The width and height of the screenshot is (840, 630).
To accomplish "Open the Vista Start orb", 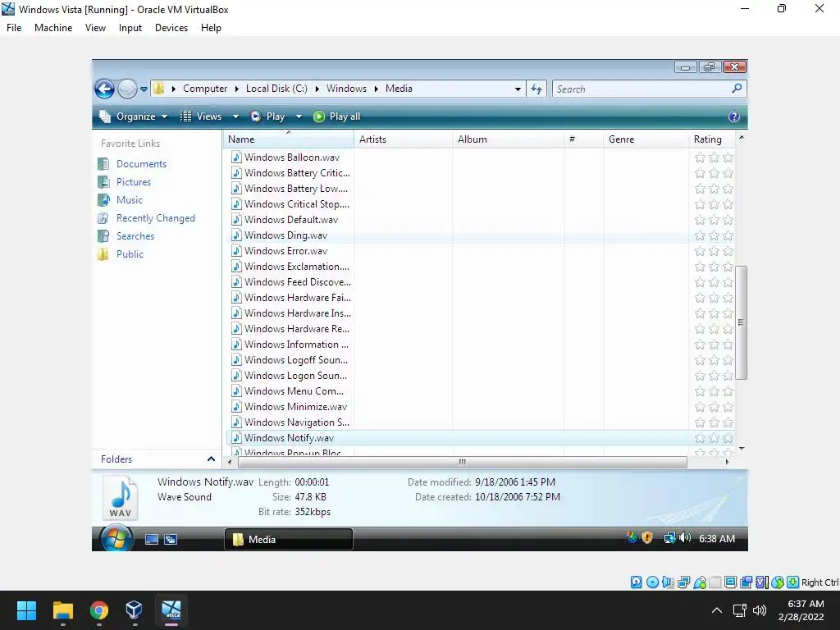I will [x=116, y=538].
